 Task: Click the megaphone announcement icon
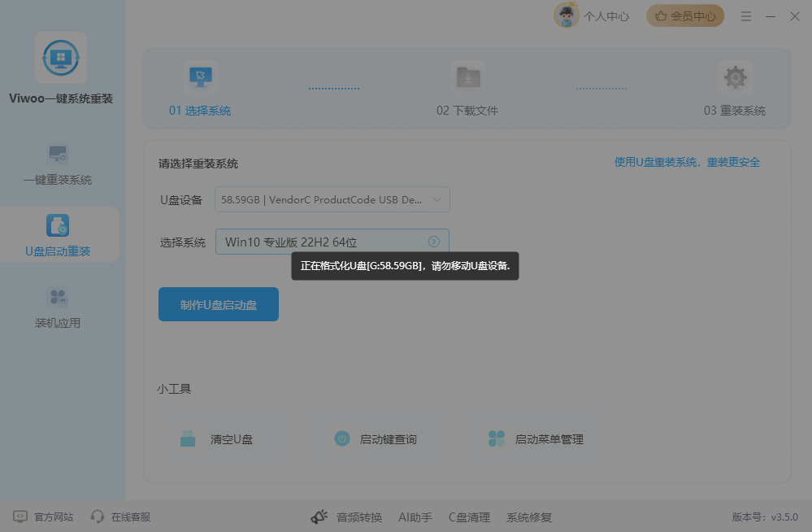319,517
